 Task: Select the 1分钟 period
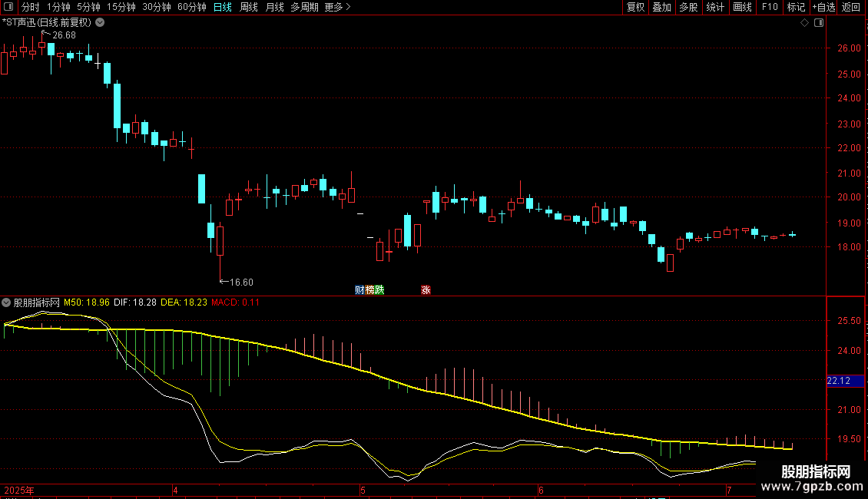58,7
